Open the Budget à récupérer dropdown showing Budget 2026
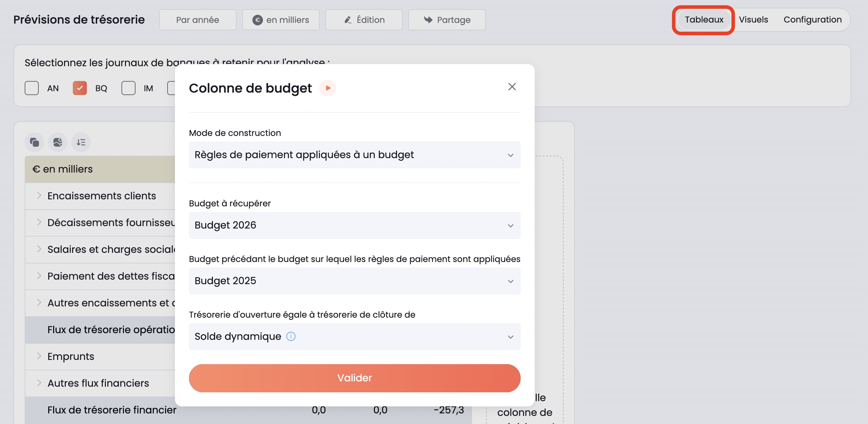The width and height of the screenshot is (868, 424). click(354, 225)
